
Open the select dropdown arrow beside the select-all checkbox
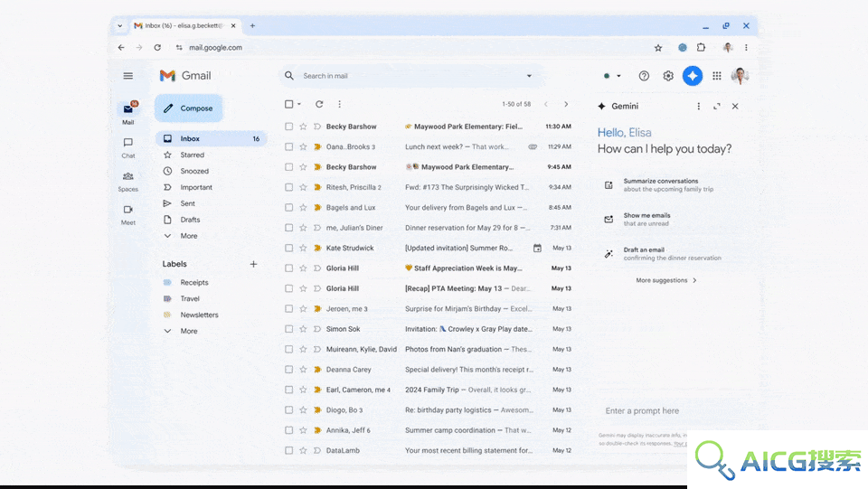[299, 104]
